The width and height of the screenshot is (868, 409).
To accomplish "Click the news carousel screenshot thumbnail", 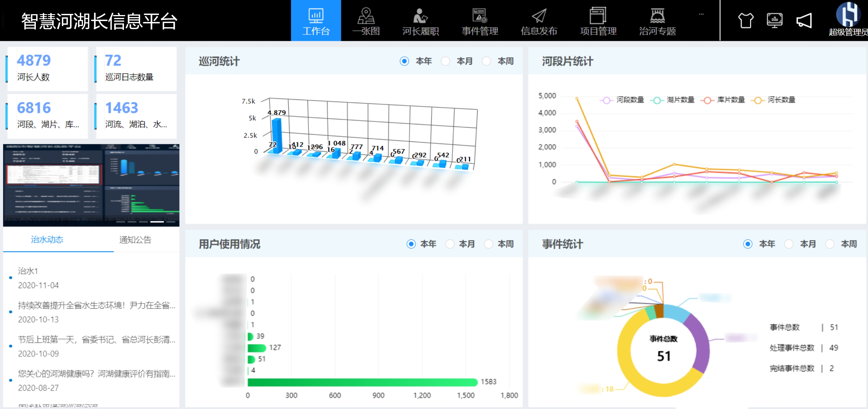I will click(x=91, y=185).
